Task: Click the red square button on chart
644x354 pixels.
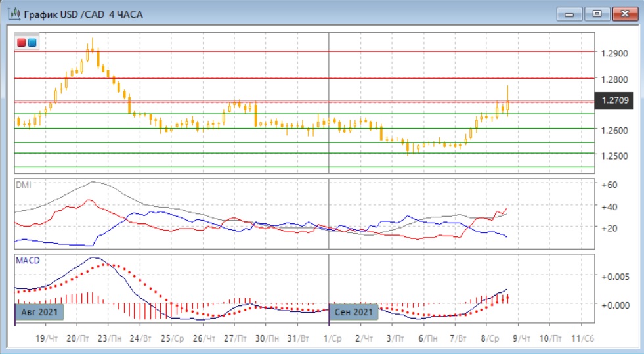Action: tap(21, 43)
